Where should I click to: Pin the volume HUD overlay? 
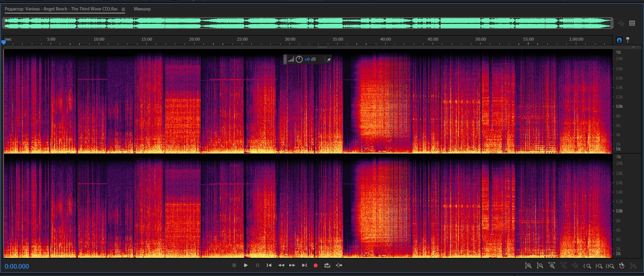click(329, 59)
